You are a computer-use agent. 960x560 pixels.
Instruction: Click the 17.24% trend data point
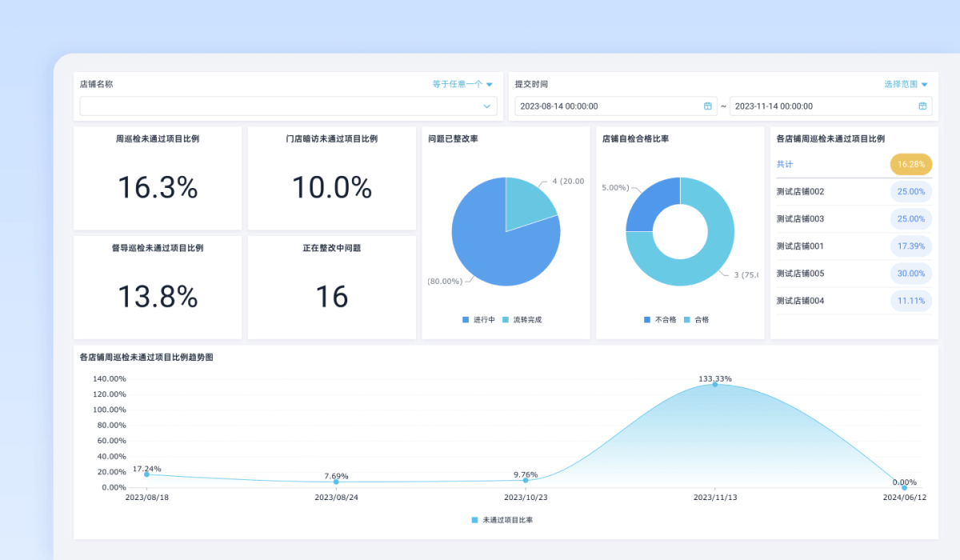tap(146, 474)
